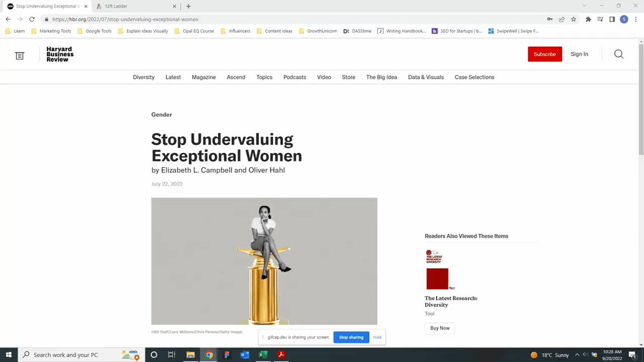The image size is (644, 362).
Task: Click the 18°C Sunny weather widget
Action: 550,354
